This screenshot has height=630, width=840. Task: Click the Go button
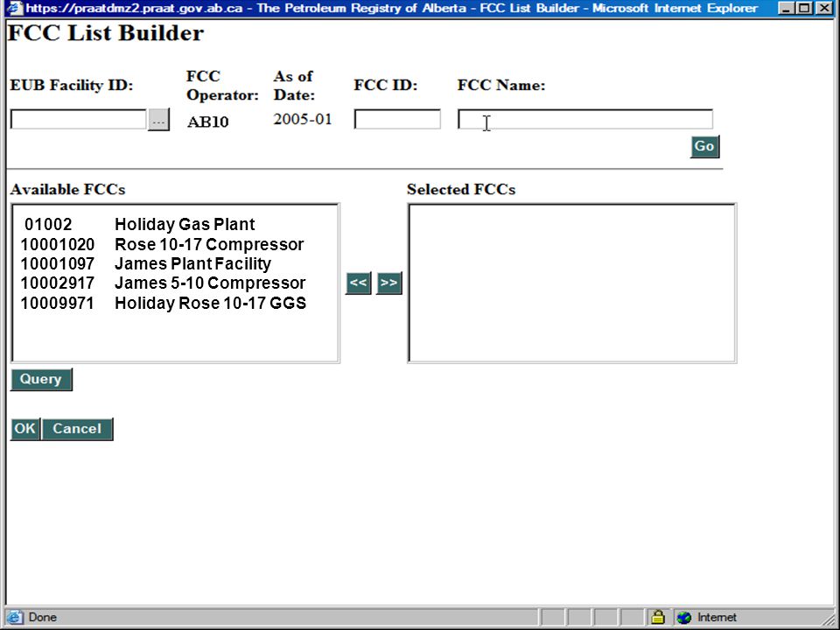(704, 146)
